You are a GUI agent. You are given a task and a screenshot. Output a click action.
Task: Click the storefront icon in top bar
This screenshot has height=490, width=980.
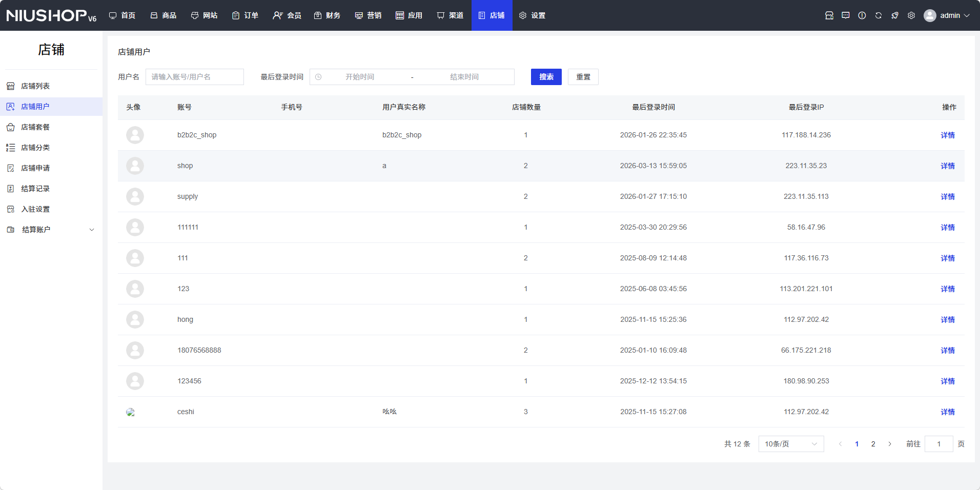pyautogui.click(x=829, y=15)
